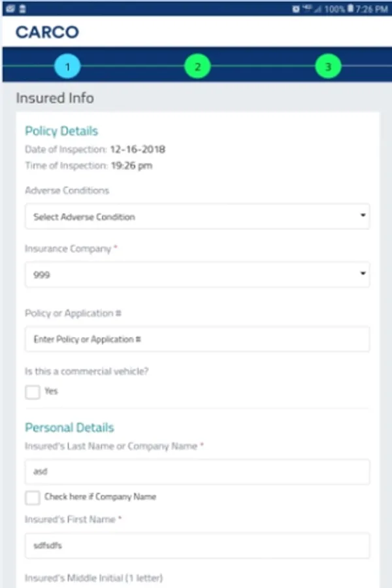Screen dimensions: 392x588
Task: Tap the picture notification icon, top-left
Action: click(x=10, y=8)
